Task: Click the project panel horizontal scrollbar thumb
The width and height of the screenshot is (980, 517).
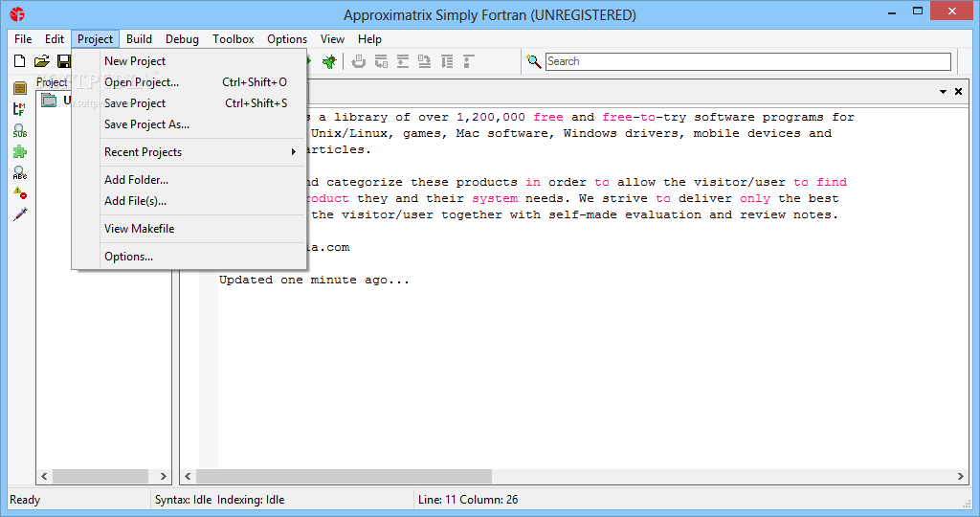Action: point(100,477)
